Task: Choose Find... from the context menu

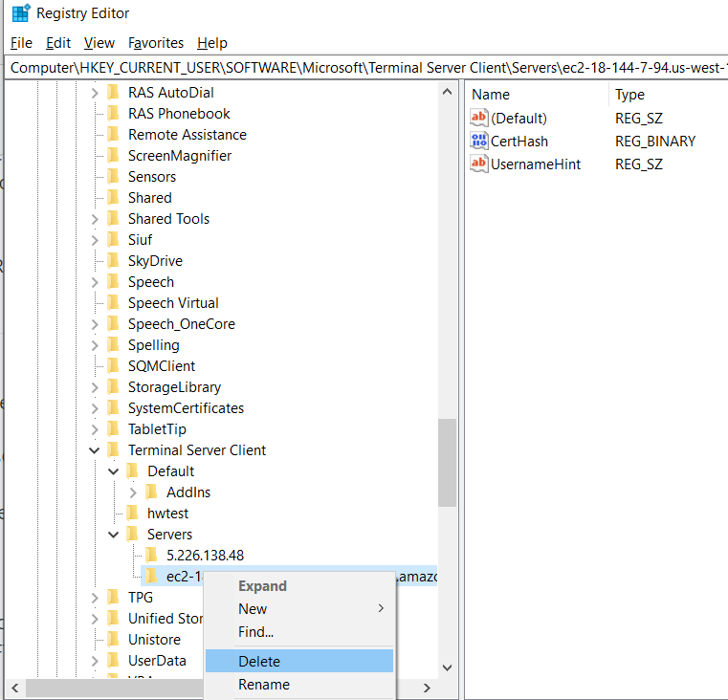Action: (x=299, y=632)
